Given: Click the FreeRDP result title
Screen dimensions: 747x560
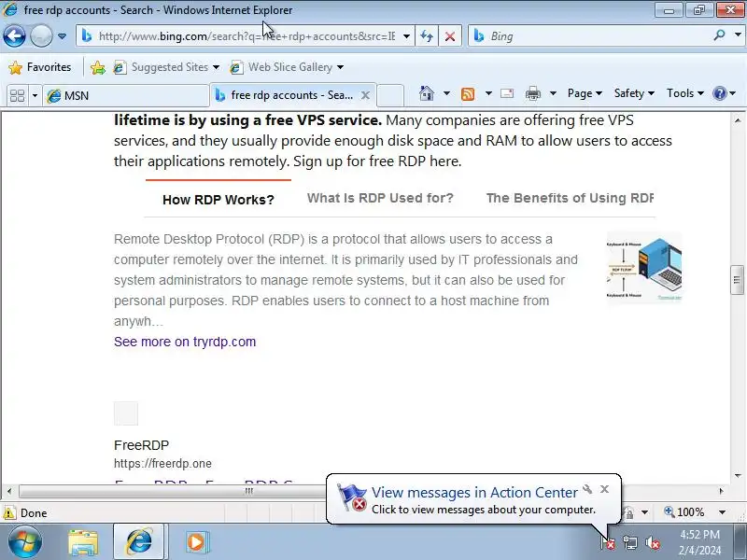Looking at the screenshot, I should pyautogui.click(x=142, y=445).
